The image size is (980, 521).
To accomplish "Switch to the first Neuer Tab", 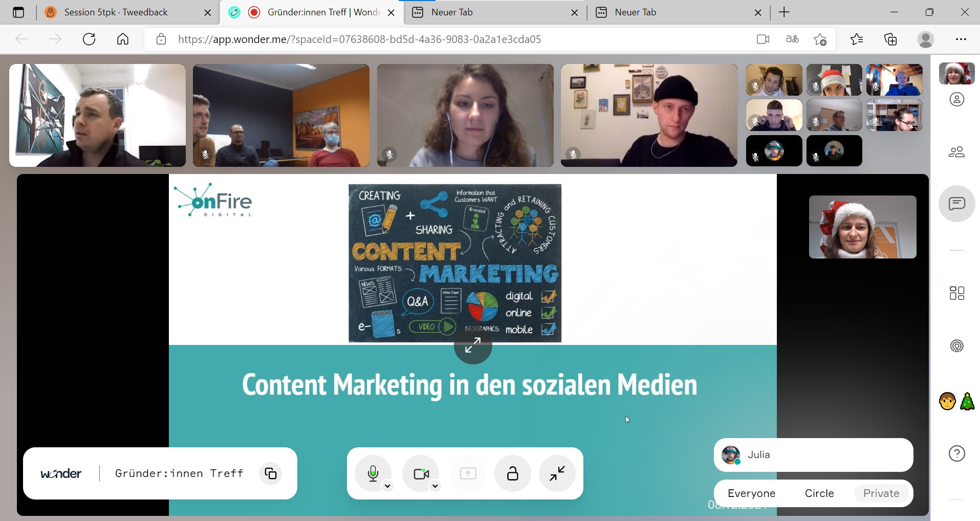I will (495, 12).
